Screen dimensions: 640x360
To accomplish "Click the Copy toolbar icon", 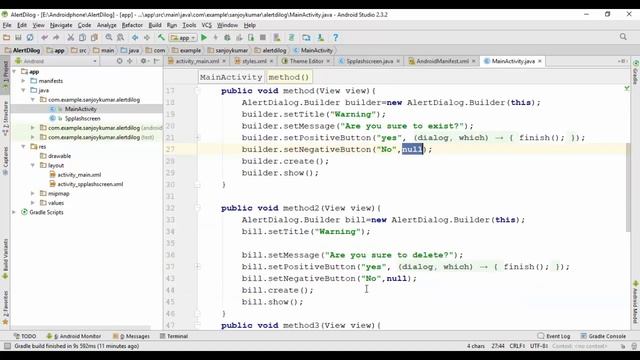I will click(82, 38).
